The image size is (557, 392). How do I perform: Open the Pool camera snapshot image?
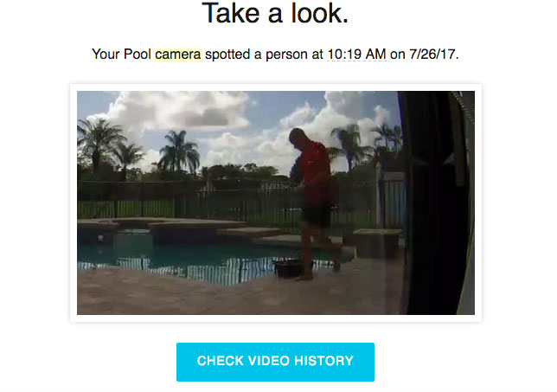click(276, 202)
